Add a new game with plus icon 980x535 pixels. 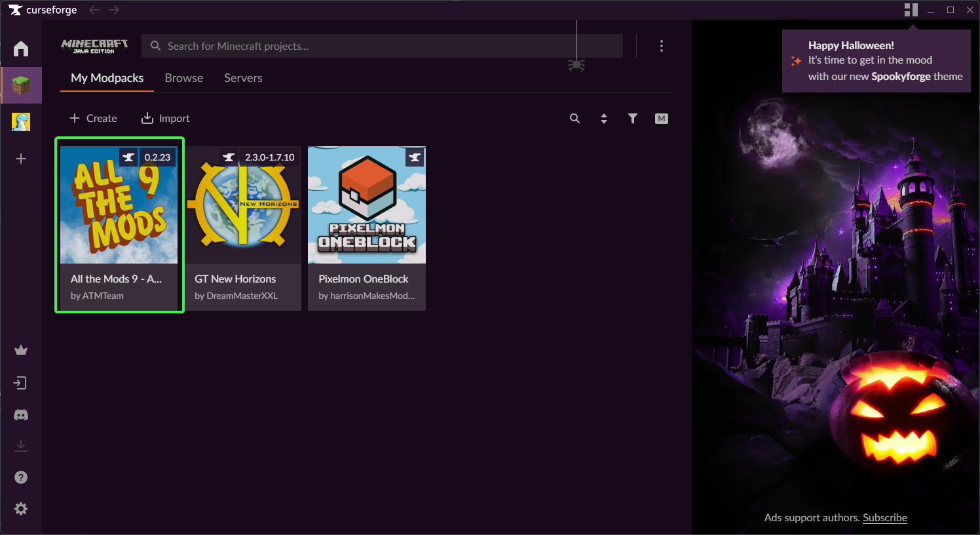[x=21, y=159]
